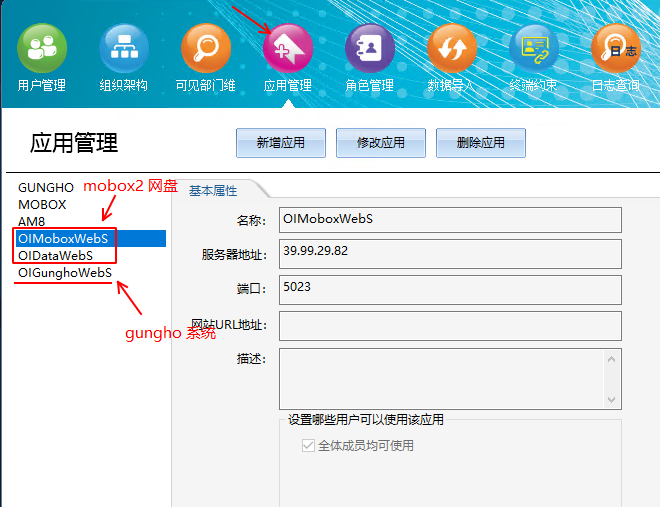Click the 数据导入 data import icon
Screen dimensions: 660x507
click(452, 48)
